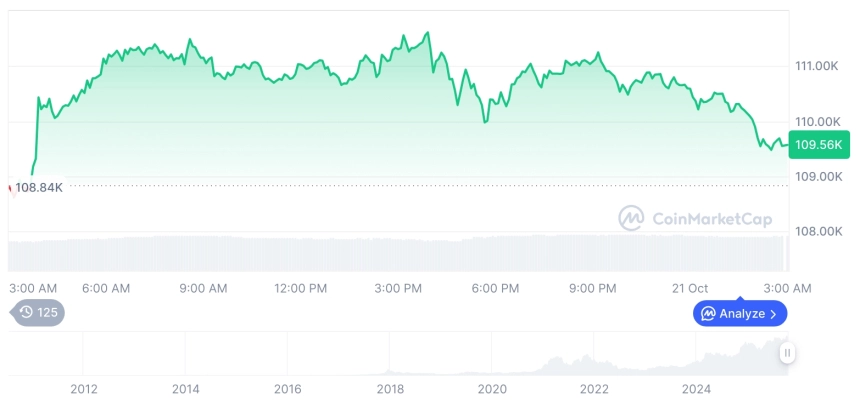Click the red down-arrow marker beside 108.84K
860x401 pixels.
click(11, 187)
